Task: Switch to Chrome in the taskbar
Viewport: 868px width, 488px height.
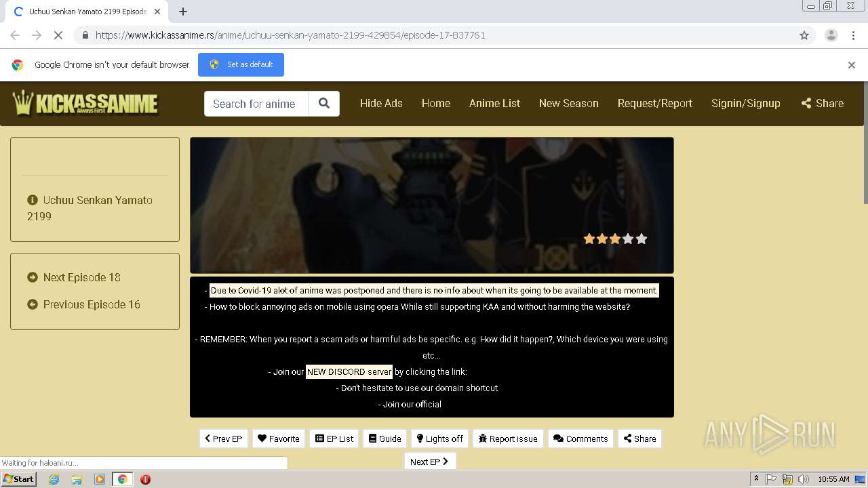Action: click(122, 479)
